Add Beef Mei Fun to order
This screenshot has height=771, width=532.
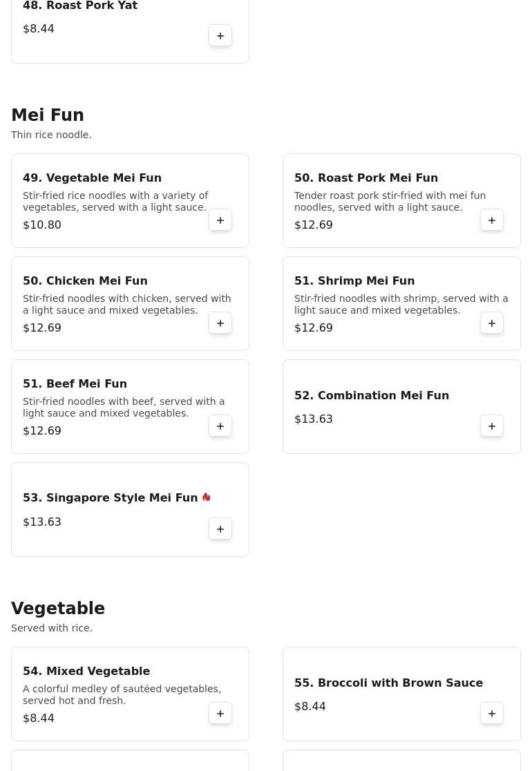[x=220, y=426]
